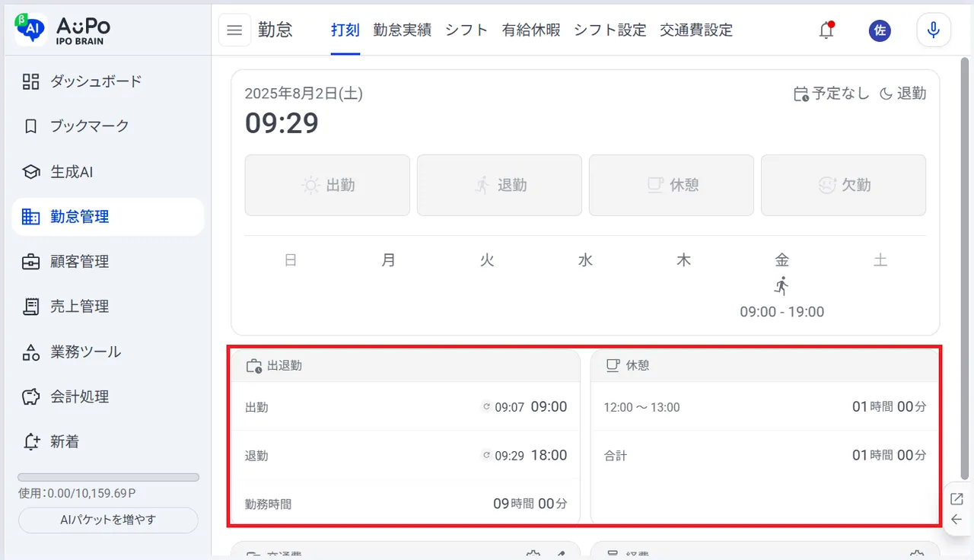
Task: Open the 佐 user avatar menu
Action: click(x=880, y=30)
